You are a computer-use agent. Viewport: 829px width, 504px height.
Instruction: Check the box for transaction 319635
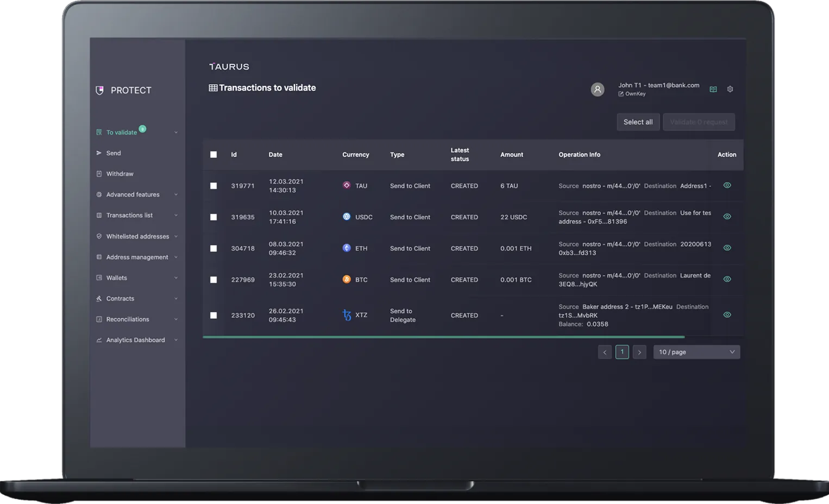coord(213,217)
